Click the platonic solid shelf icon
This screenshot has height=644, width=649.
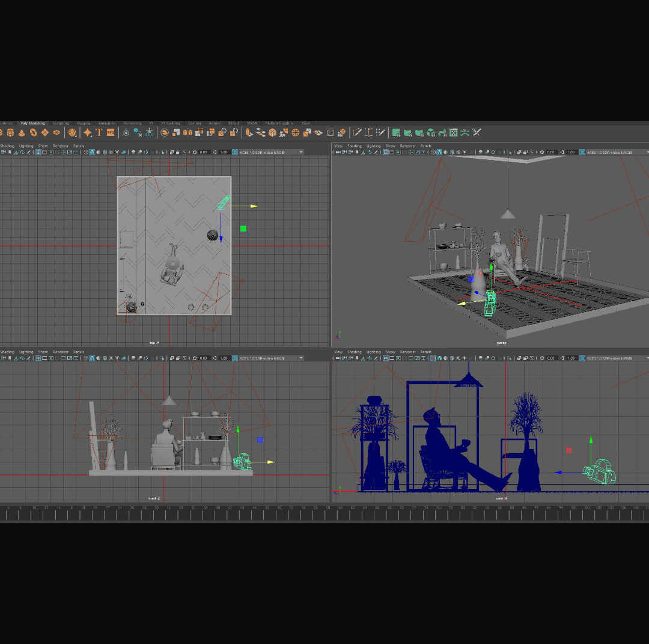tap(73, 133)
